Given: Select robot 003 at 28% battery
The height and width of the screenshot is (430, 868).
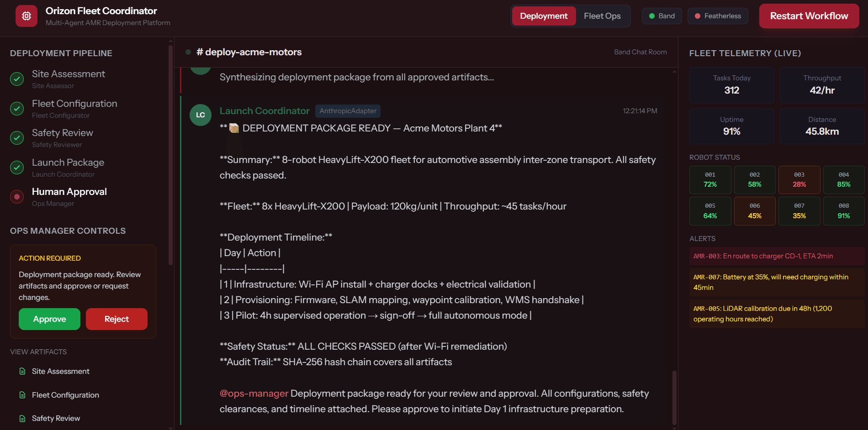Looking at the screenshot, I should coord(799,180).
